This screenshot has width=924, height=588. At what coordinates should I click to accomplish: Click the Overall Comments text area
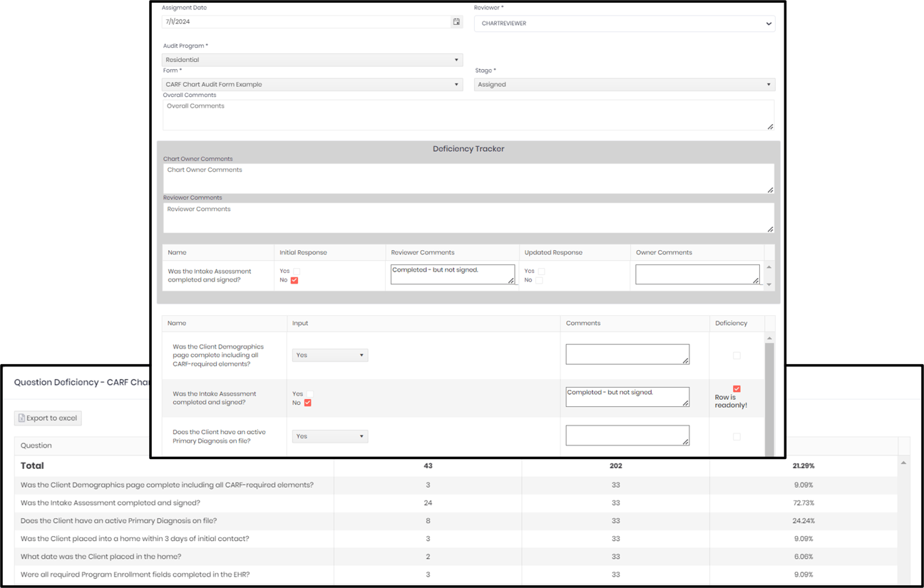pyautogui.click(x=467, y=114)
